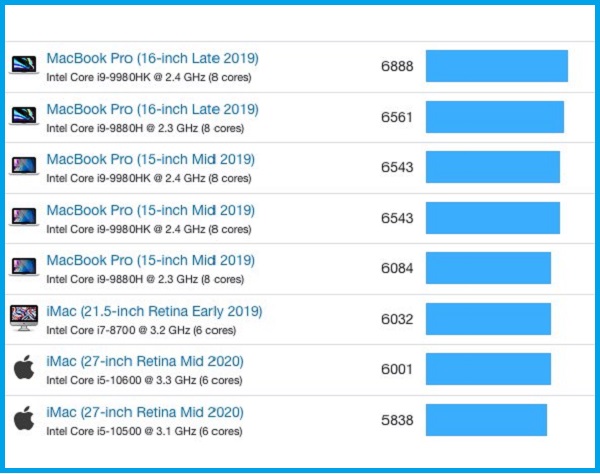Open MacBook Pro 16-inch link scoring 6561
Viewport: 600px width, 474px height.
pyautogui.click(x=152, y=109)
